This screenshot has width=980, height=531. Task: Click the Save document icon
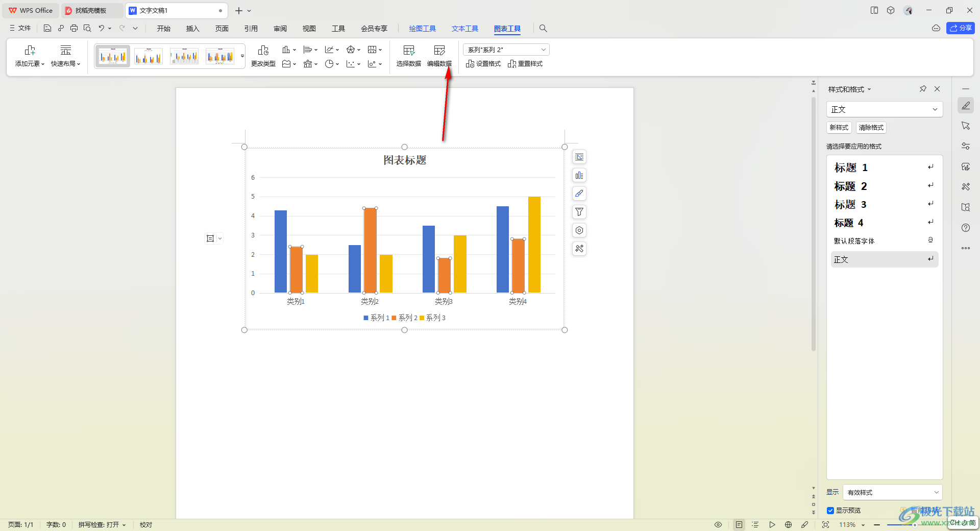click(47, 29)
